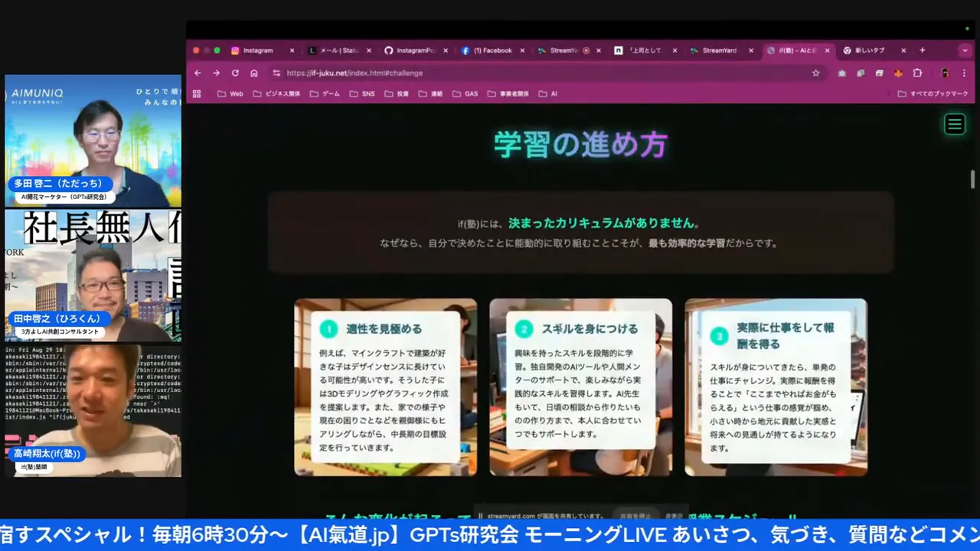980x551 pixels.
Task: Open the ゲーム bookmarks folder
Action: tap(325, 94)
